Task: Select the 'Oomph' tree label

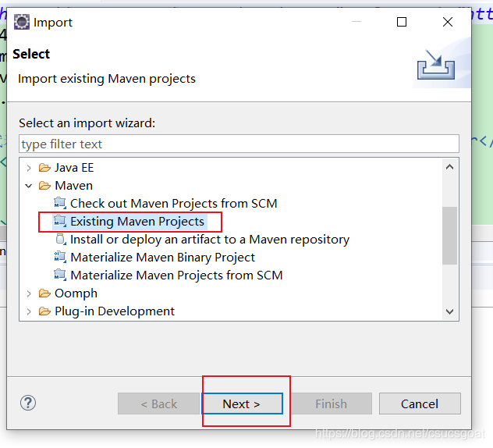Action: point(76,293)
